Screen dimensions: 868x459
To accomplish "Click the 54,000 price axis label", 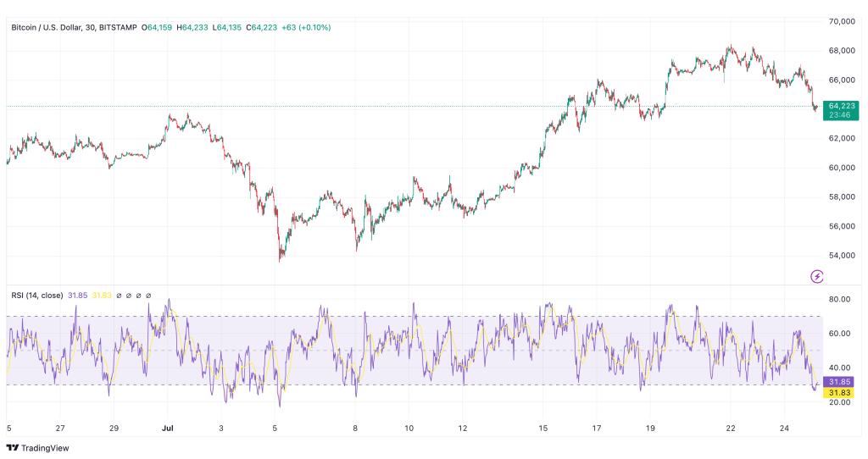I will [x=842, y=256].
